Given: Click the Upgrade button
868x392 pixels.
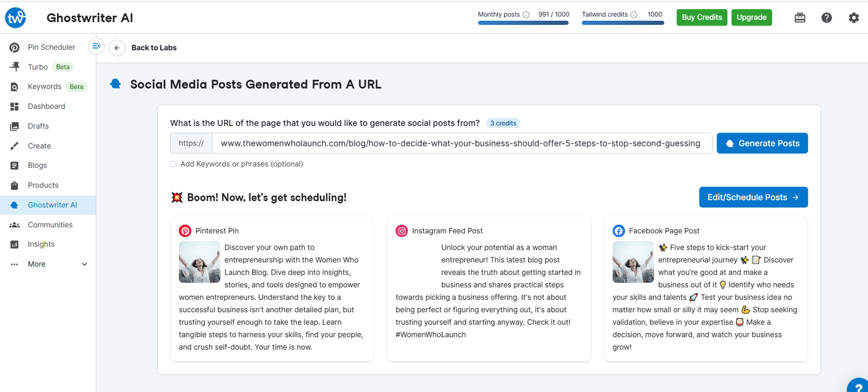Looking at the screenshot, I should click(751, 17).
